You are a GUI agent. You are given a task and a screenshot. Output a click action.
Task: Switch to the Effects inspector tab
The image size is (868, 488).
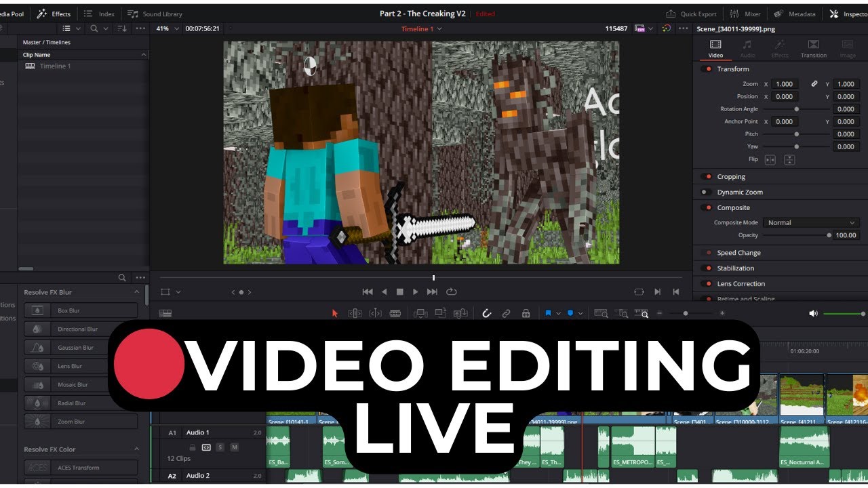pos(780,49)
